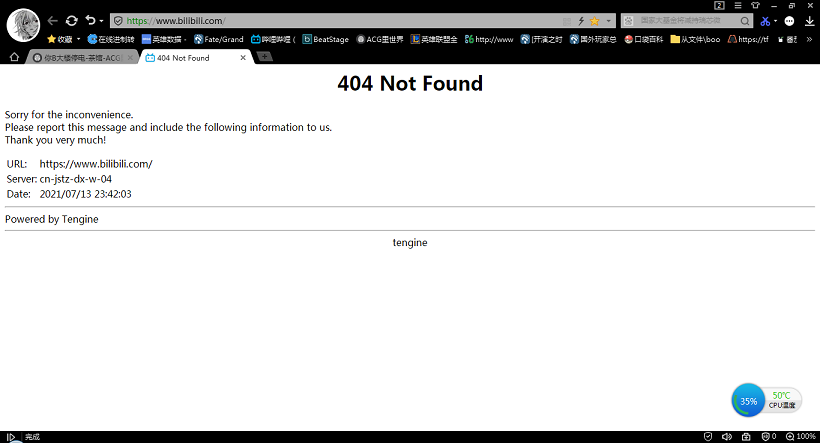The width and height of the screenshot is (820, 443).
Task: Click the home page icon beside the tabs
Action: pos(14,57)
